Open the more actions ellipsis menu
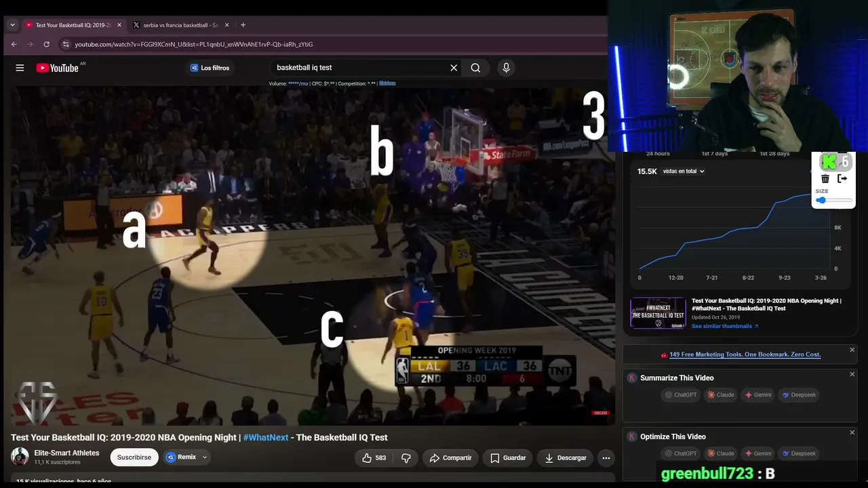 606,457
